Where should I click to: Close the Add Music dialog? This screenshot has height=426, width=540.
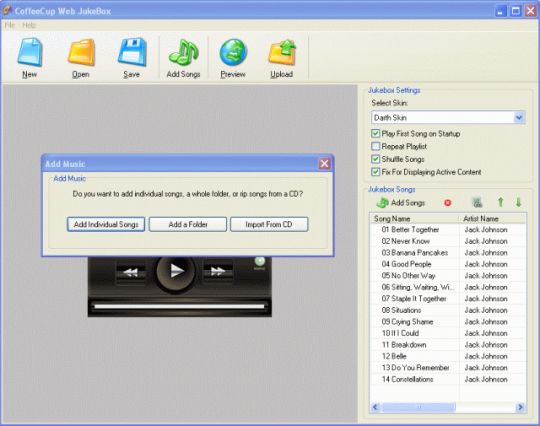coord(324,164)
